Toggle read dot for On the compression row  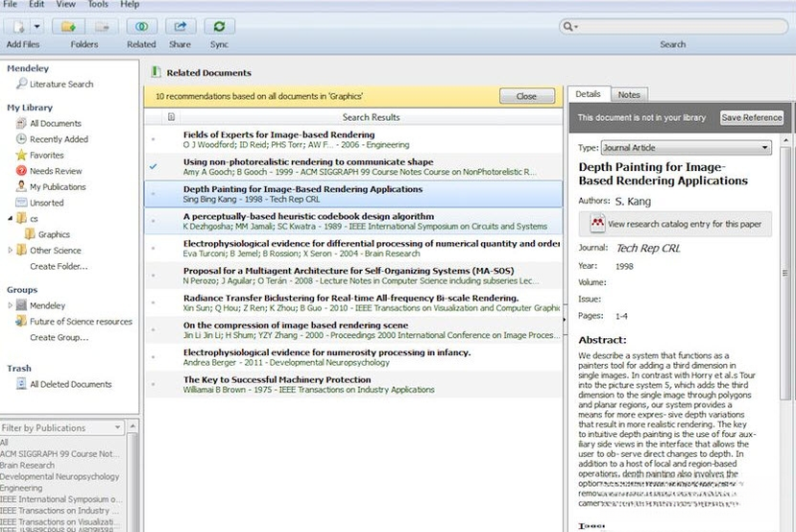(154, 330)
